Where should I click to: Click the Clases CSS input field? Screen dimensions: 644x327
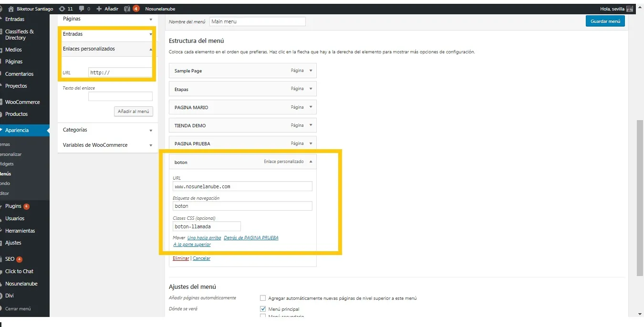coord(207,226)
